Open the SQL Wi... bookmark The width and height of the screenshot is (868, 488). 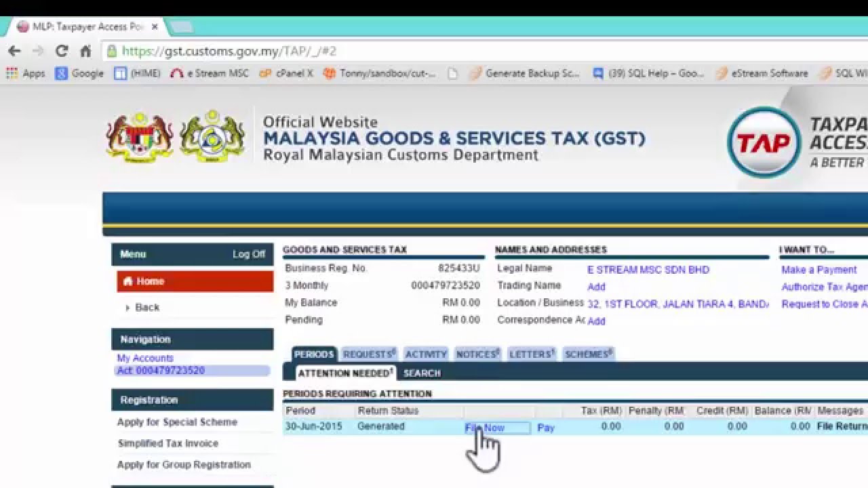(x=844, y=73)
